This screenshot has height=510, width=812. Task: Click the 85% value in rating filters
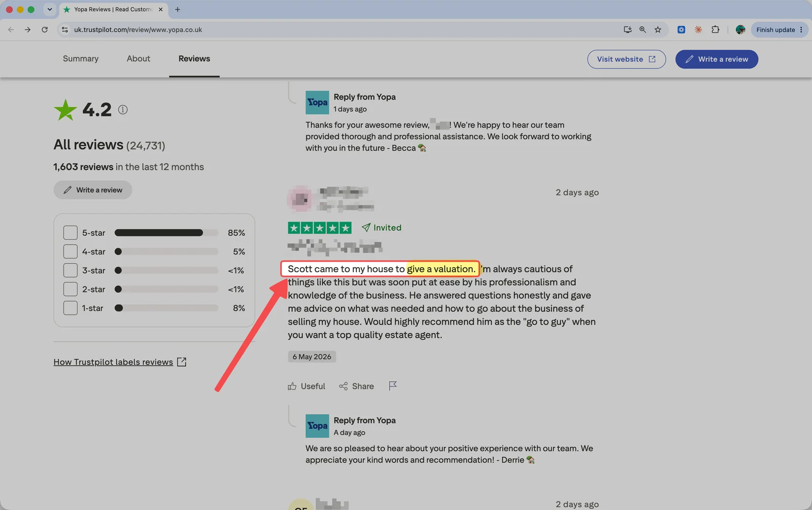point(236,233)
